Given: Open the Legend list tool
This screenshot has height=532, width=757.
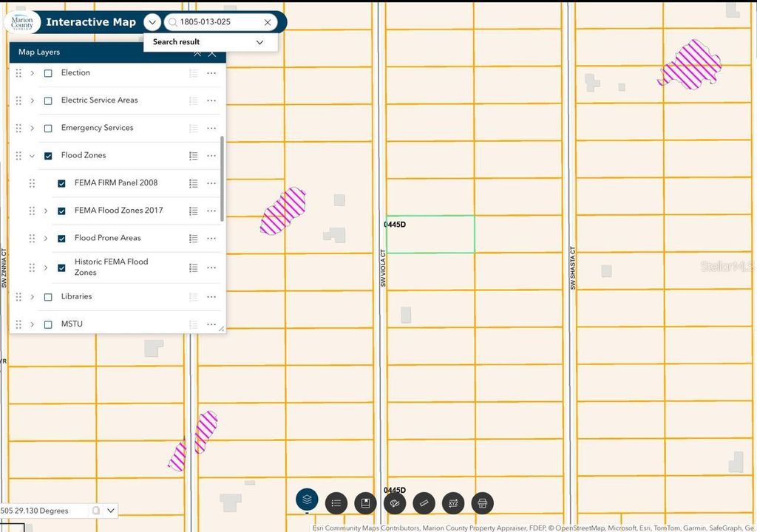Looking at the screenshot, I should 336,503.
